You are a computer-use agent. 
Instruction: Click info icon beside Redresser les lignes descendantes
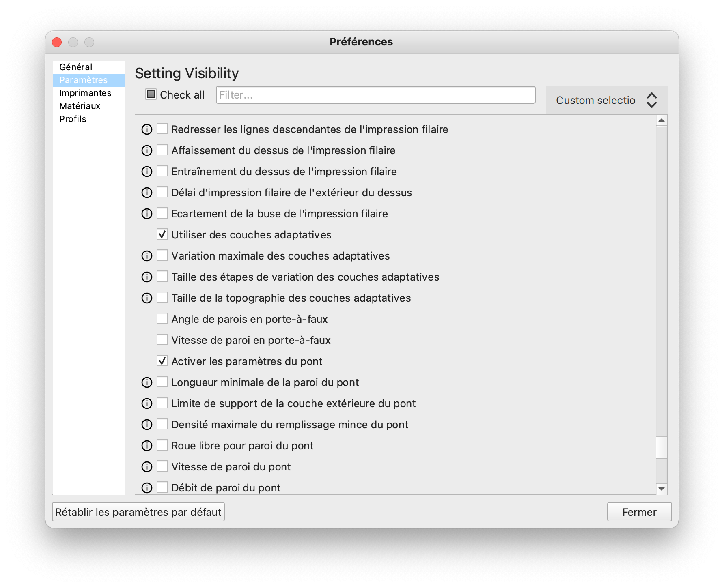click(x=147, y=129)
